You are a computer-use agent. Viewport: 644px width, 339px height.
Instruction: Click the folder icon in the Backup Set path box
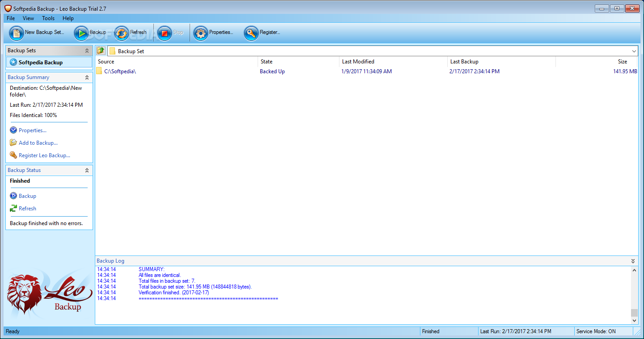[113, 51]
